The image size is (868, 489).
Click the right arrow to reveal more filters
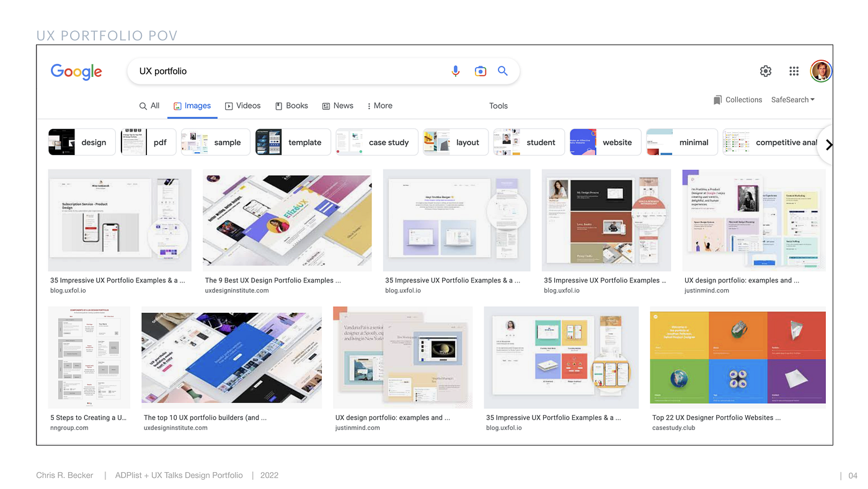pos(830,144)
